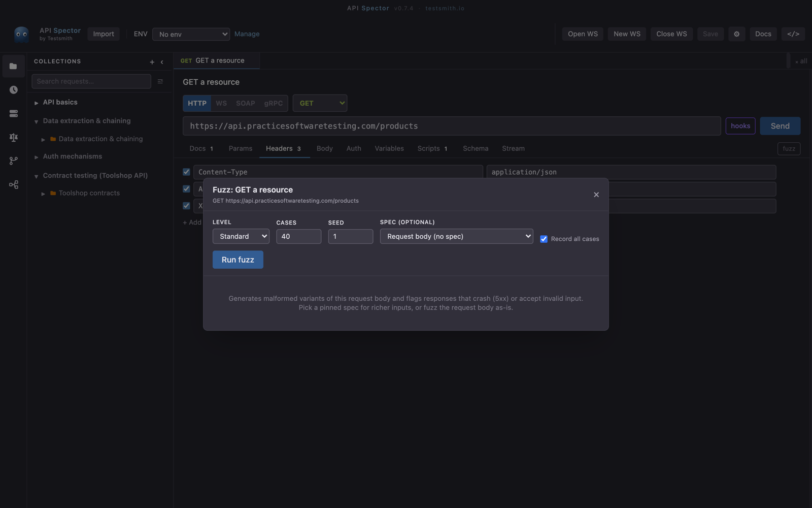Switch to the Body tab
This screenshot has height=508, width=812.
324,148
